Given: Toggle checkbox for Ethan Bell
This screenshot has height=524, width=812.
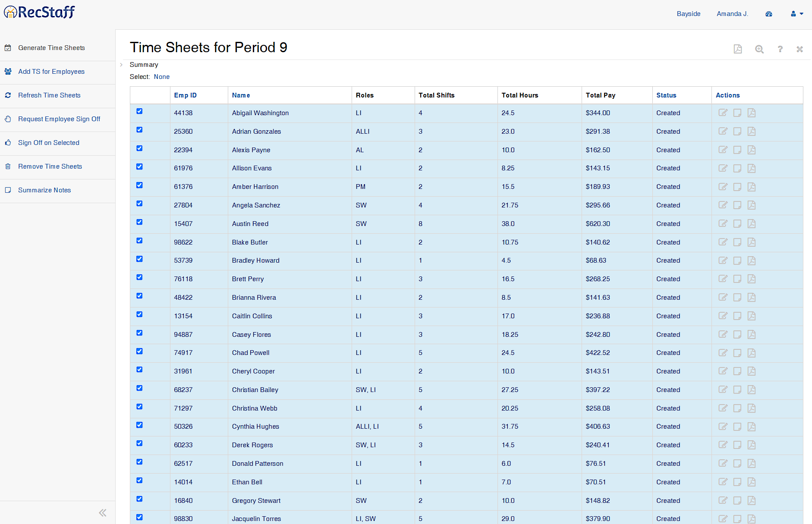Looking at the screenshot, I should tap(139, 480).
